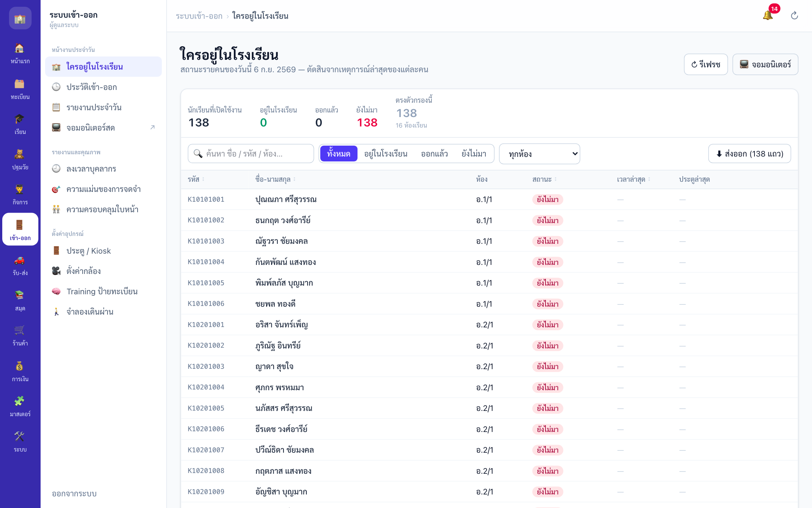Viewport: 812px width, 508px height.
Task: Click the รีเฟรช button
Action: tap(706, 64)
